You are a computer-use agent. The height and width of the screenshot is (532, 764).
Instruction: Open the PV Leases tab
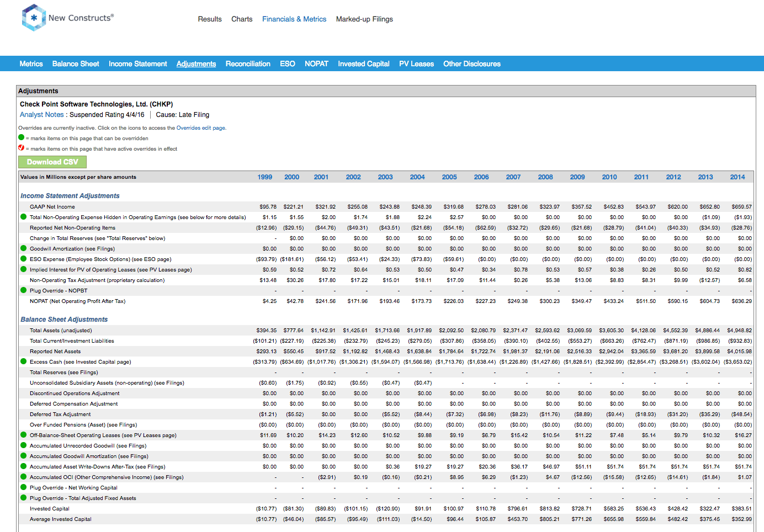click(x=416, y=64)
